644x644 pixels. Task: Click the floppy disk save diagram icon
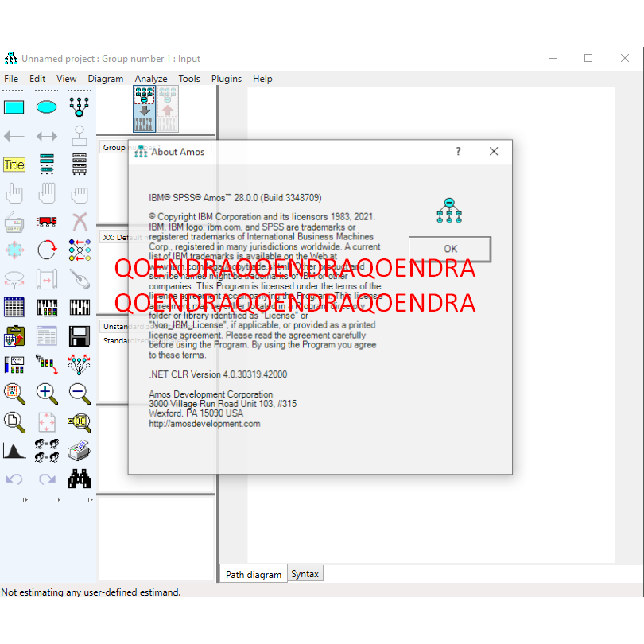79,336
